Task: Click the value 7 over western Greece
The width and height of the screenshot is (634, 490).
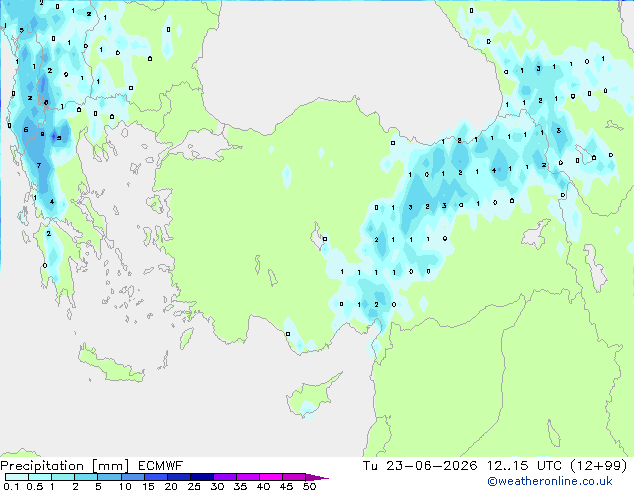Action: click(x=39, y=165)
